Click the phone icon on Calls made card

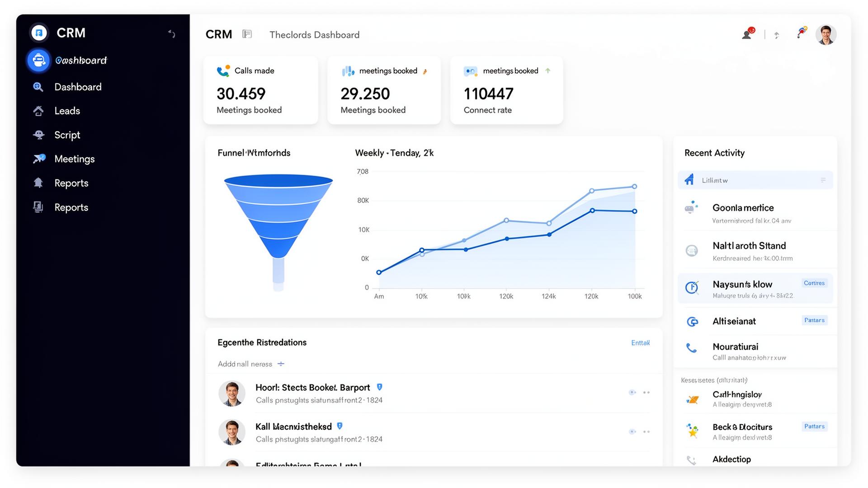point(223,70)
